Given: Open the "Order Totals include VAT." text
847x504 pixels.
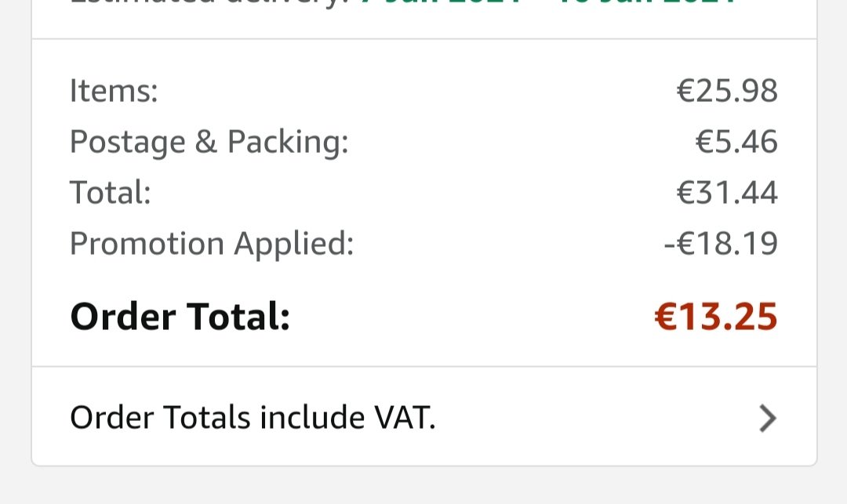Looking at the screenshot, I should pyautogui.click(x=253, y=419).
